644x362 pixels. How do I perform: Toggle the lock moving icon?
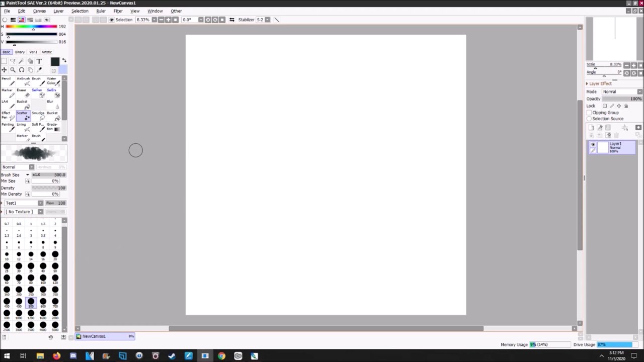tap(619, 106)
